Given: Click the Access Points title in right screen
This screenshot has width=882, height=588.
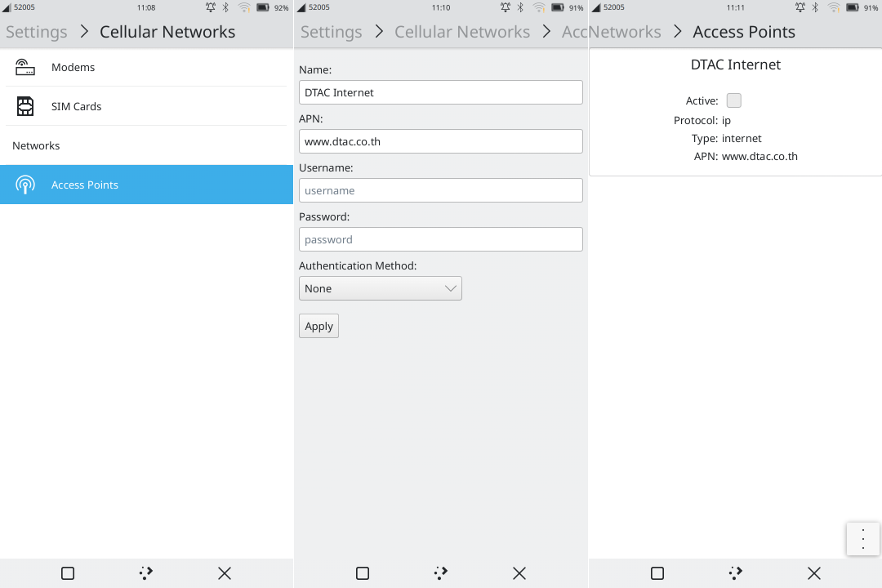Looking at the screenshot, I should pos(744,32).
